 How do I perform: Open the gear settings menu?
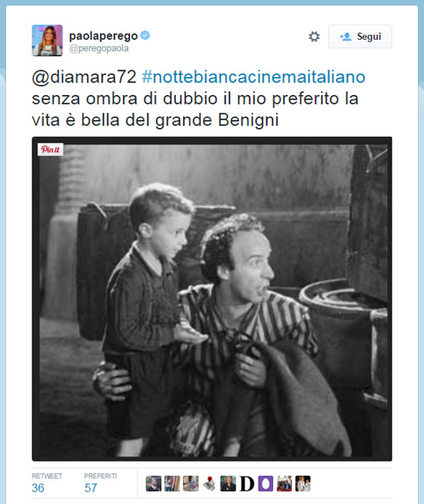click(x=314, y=36)
